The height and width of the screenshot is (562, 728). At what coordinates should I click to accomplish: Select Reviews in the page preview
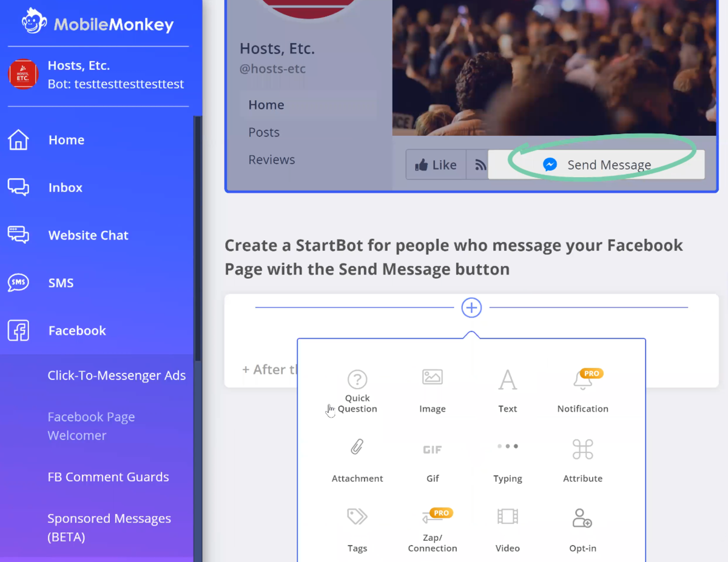pyautogui.click(x=272, y=160)
